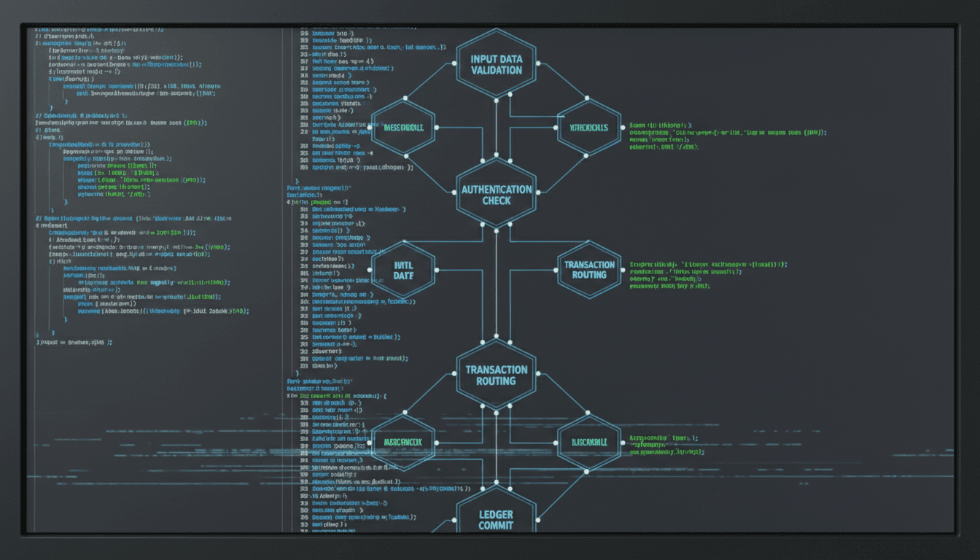Select the hexagon node right of Input Data Validation branch
Viewport: 980px width, 560px height.
pyautogui.click(x=589, y=128)
